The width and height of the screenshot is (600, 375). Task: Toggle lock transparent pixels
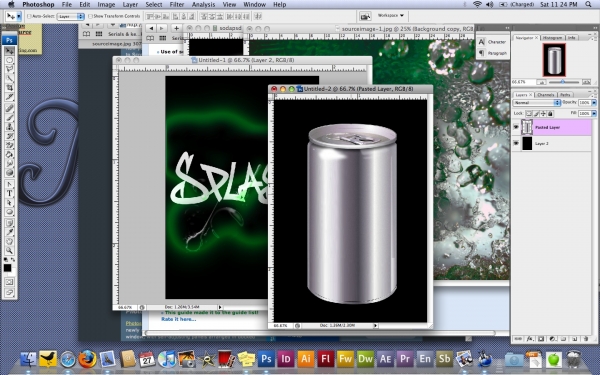[x=529, y=114]
